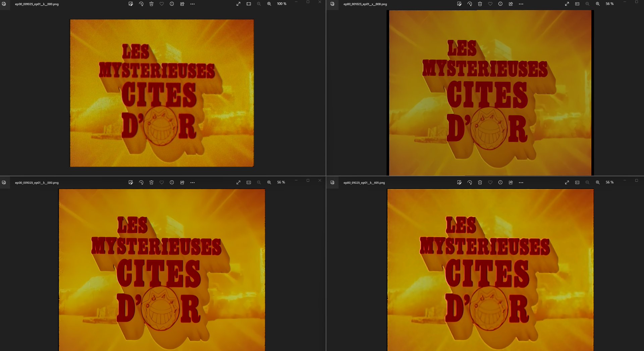Screen dimensions: 644x351
Task: Click the title image in the bottom-right window
Action: click(x=490, y=270)
